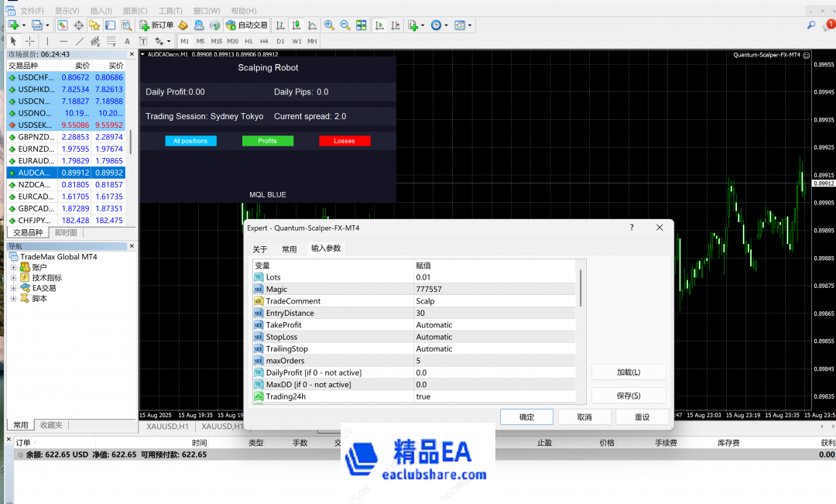Switch chart timeframe to W1
836x504 pixels.
click(x=296, y=41)
